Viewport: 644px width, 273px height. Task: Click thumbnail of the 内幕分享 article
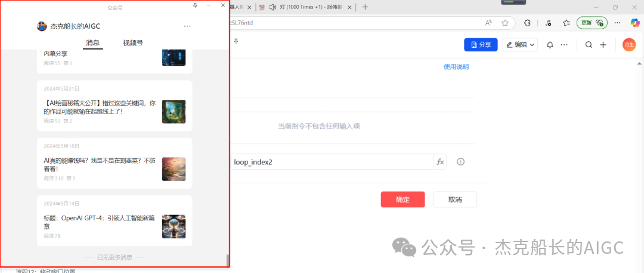174,58
